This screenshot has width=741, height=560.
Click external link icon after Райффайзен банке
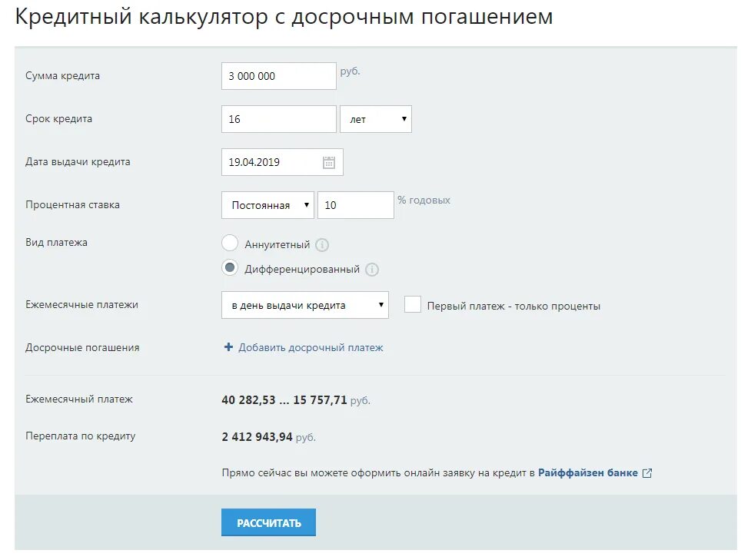click(x=647, y=473)
